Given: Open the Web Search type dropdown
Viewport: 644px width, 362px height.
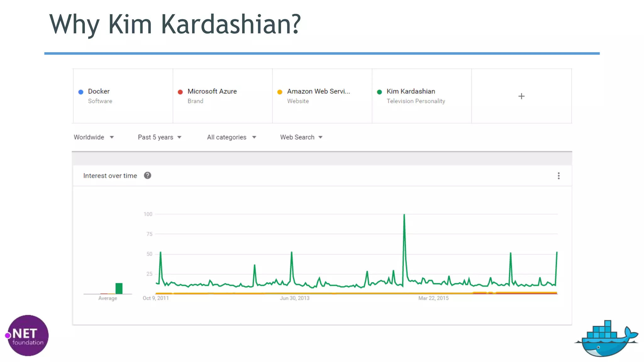Looking at the screenshot, I should [302, 137].
